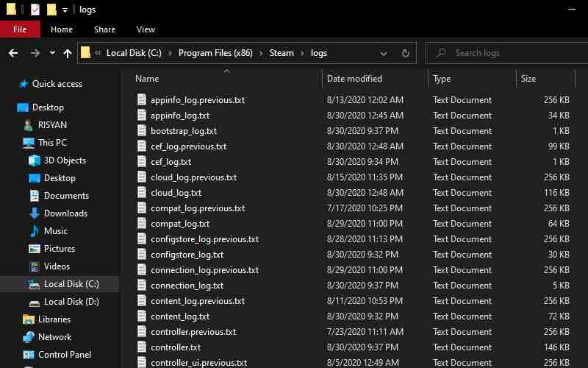588x368 pixels.
Task: Expand chevron after Local Disk (C:) breadcrumb
Action: tap(170, 53)
